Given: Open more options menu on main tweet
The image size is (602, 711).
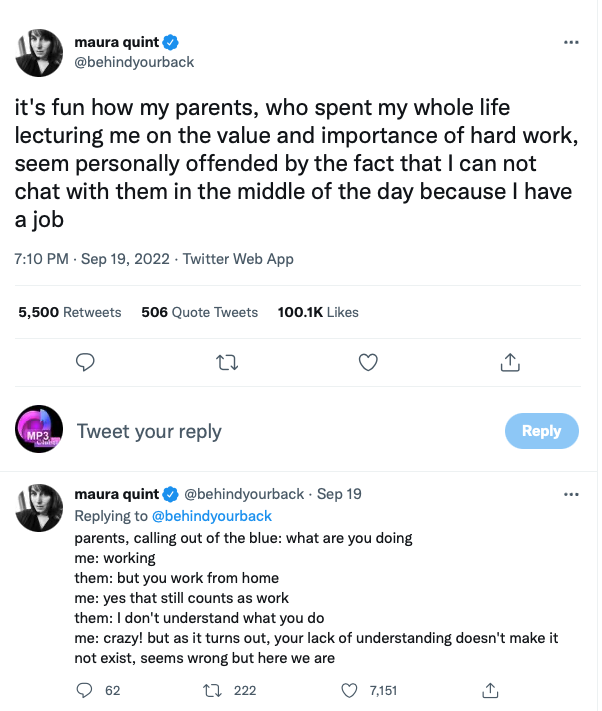Looking at the screenshot, I should coord(571,42).
